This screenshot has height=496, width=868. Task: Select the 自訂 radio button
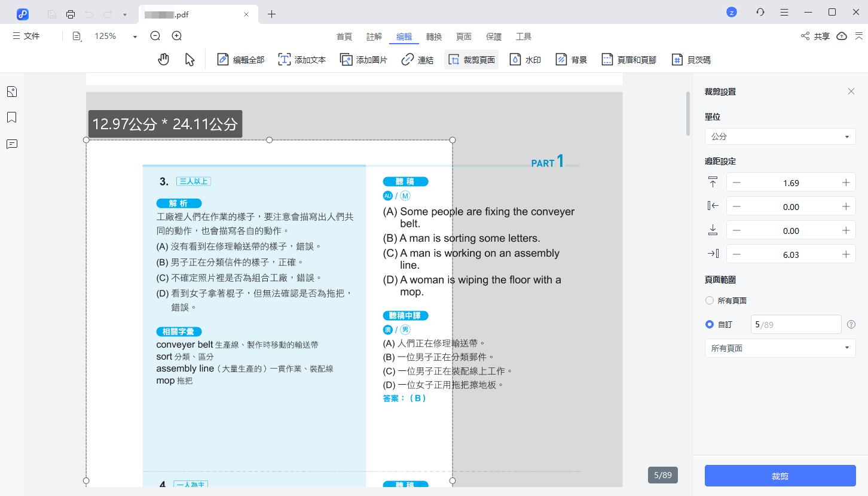tap(710, 324)
